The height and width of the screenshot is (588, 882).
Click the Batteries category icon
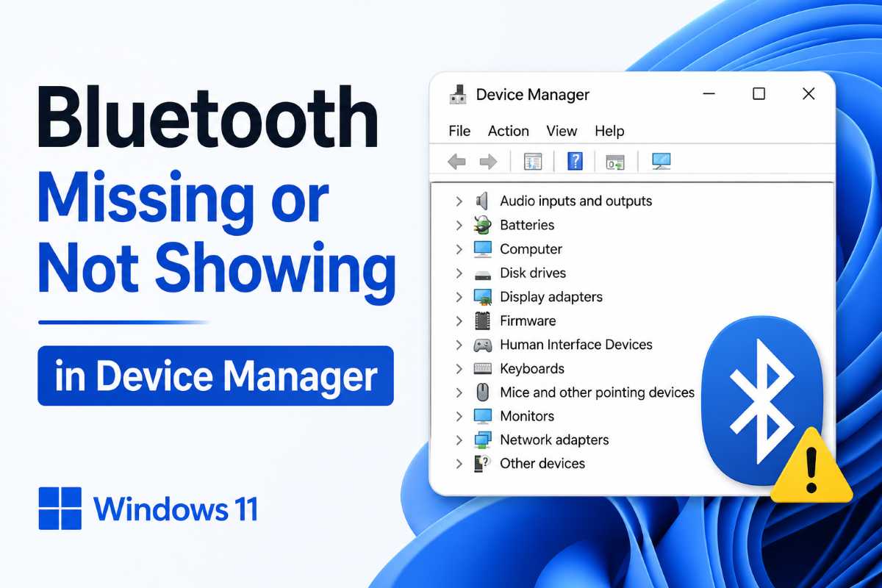[482, 225]
